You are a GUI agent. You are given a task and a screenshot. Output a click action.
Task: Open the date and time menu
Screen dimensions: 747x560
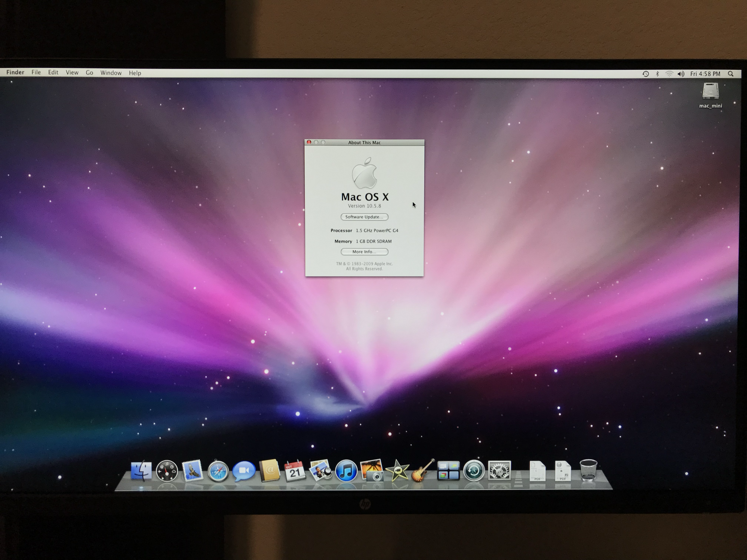pyautogui.click(x=705, y=74)
